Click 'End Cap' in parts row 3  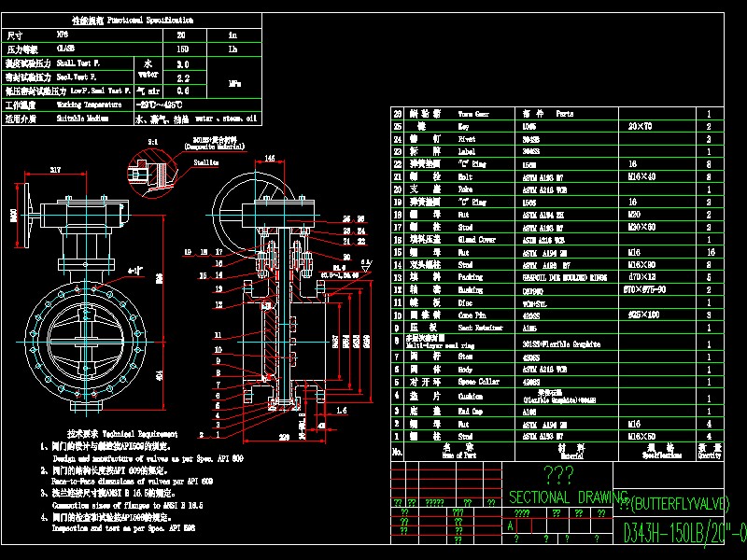[471, 412]
